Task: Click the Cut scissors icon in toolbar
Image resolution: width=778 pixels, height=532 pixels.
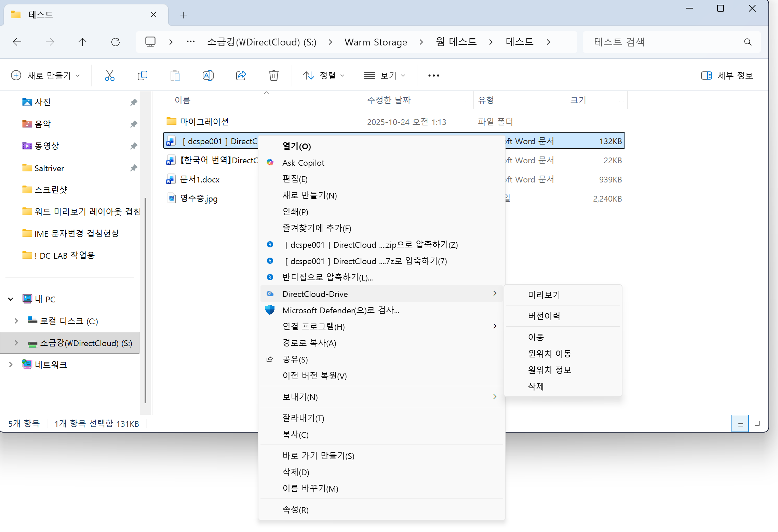Action: tap(109, 76)
